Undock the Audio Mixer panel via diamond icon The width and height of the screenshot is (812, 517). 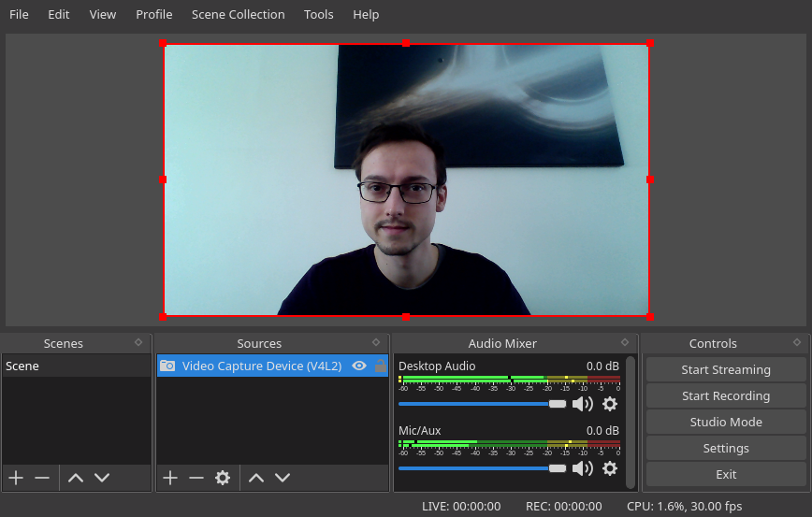pos(625,342)
